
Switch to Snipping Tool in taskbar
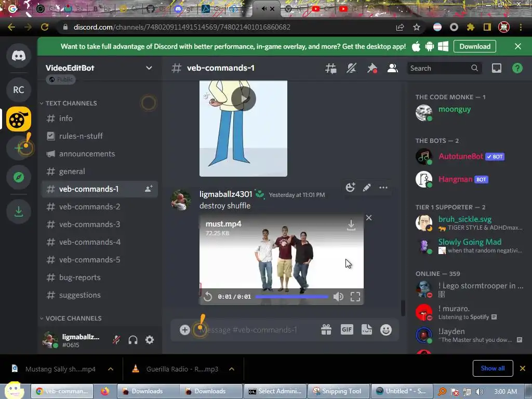(x=338, y=391)
